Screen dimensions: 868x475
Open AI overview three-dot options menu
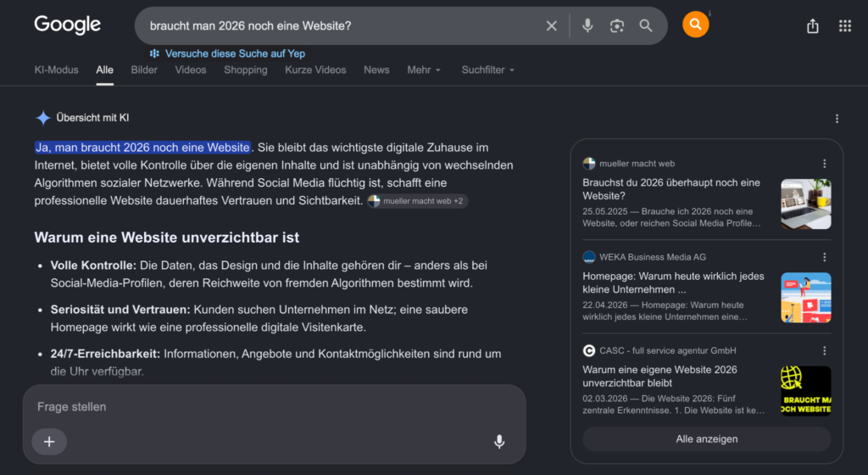click(837, 119)
